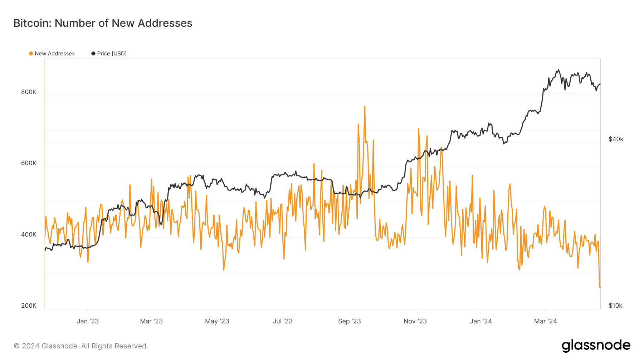Click the $40k right axis label
The height and width of the screenshot is (362, 644).
(616, 139)
